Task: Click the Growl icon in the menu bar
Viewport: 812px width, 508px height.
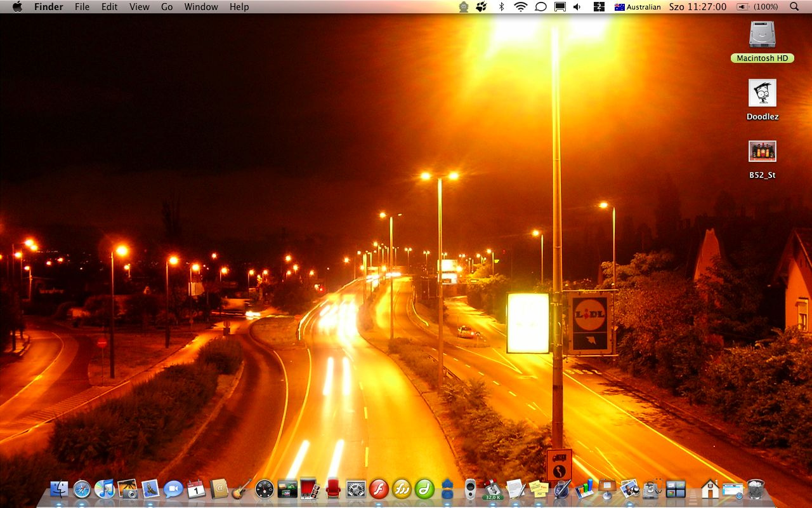Action: 464,7
